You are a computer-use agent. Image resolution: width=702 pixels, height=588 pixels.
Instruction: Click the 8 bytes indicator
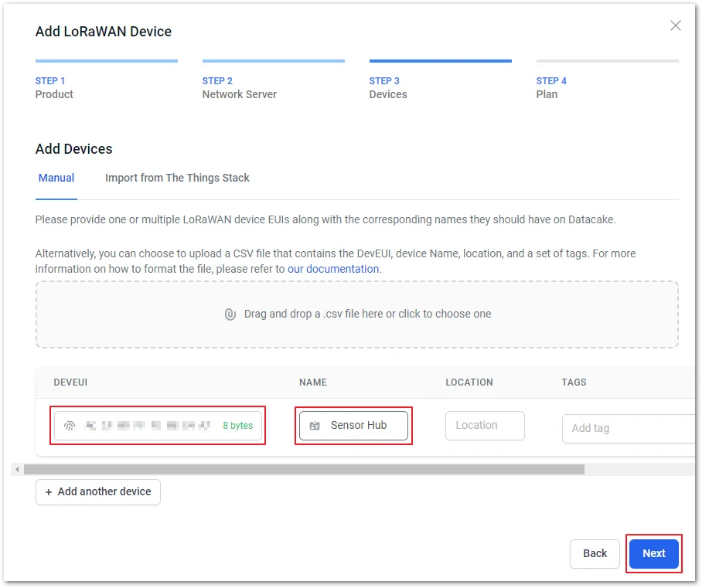pyautogui.click(x=237, y=426)
